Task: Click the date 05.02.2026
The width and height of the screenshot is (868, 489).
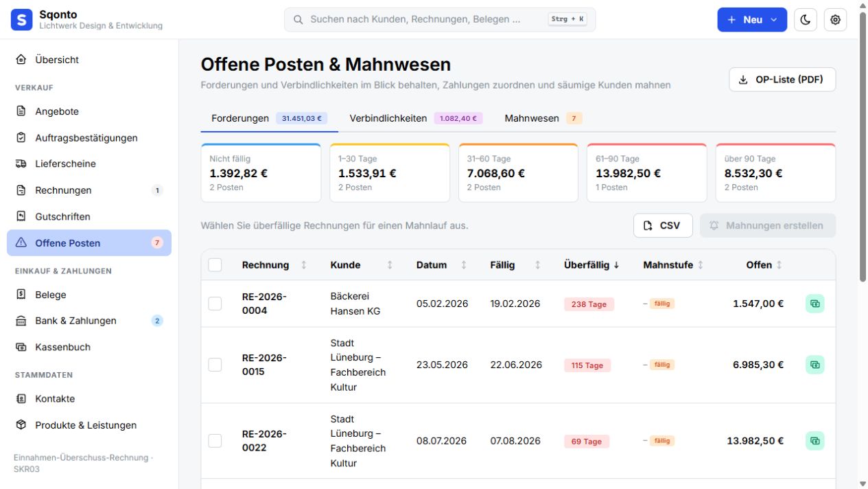Action: [x=442, y=304]
